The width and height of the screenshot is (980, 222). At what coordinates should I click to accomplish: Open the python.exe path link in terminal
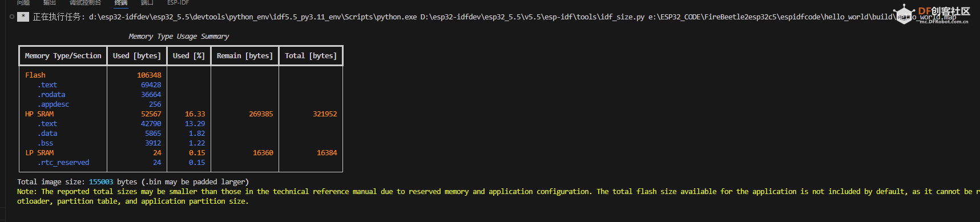click(253, 17)
